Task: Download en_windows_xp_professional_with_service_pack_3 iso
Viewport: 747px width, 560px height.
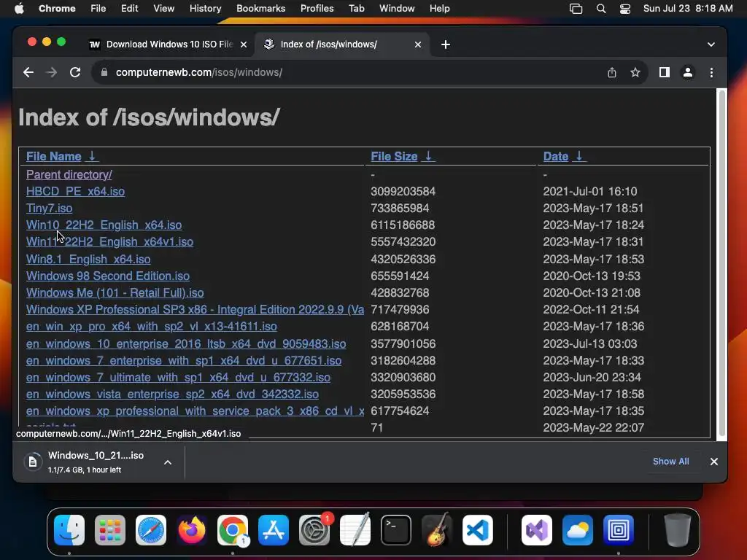Action: [195, 411]
